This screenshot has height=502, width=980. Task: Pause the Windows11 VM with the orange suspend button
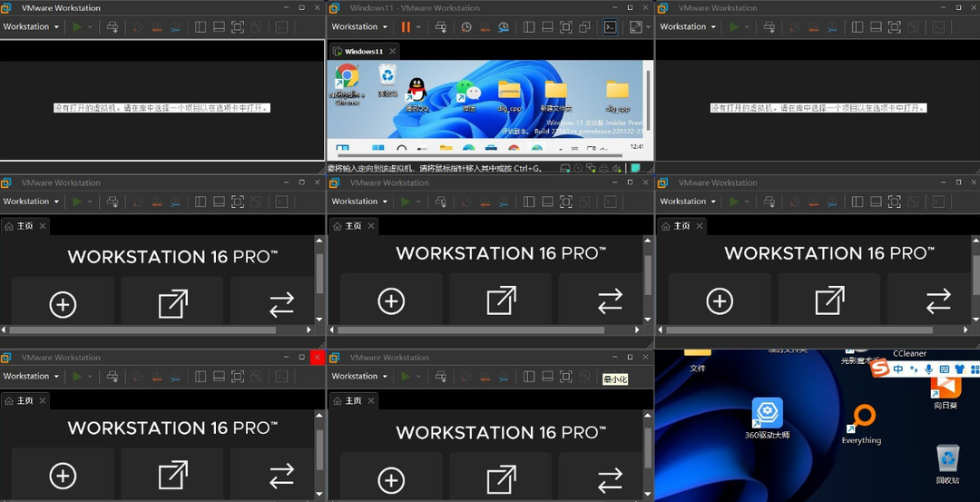point(405,27)
